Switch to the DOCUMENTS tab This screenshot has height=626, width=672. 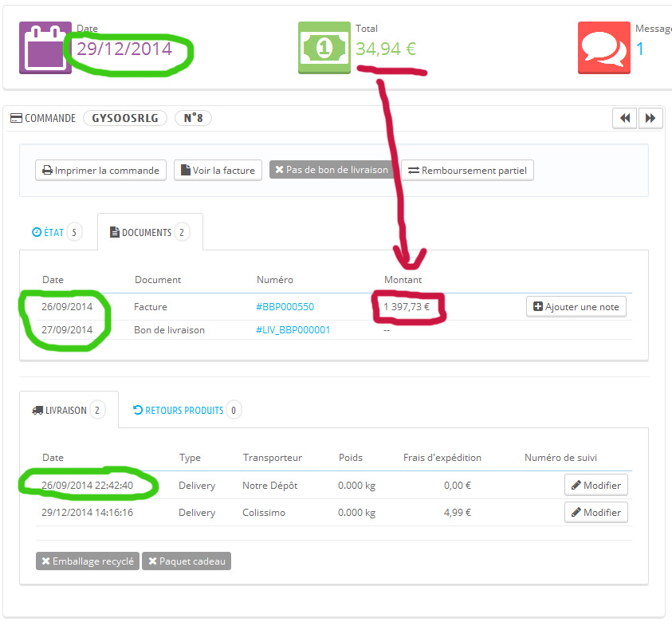(x=150, y=232)
